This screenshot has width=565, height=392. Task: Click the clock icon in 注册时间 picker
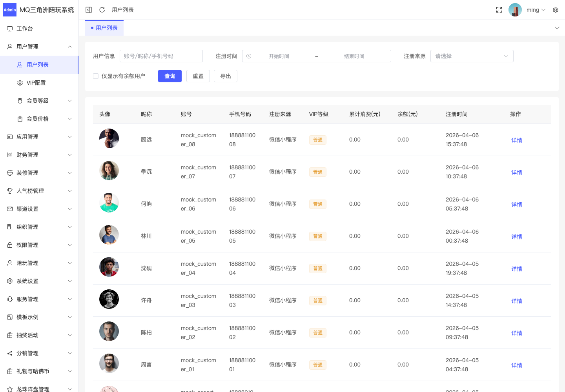click(249, 56)
